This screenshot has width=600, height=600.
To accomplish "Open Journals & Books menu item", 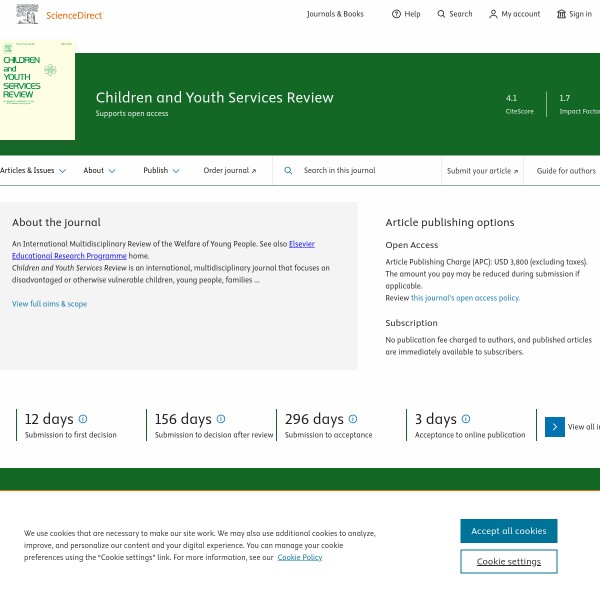I will click(335, 14).
